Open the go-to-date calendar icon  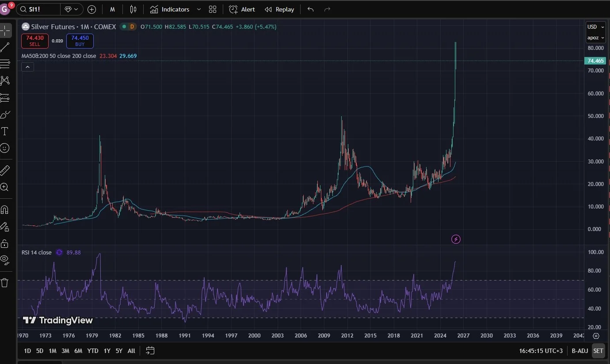pyautogui.click(x=150, y=351)
